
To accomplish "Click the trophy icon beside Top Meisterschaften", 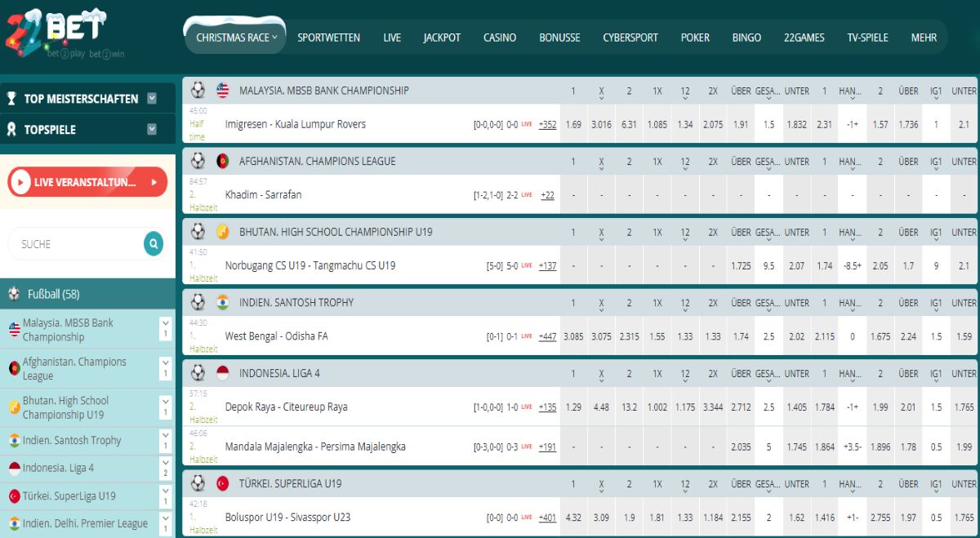I will tap(11, 99).
